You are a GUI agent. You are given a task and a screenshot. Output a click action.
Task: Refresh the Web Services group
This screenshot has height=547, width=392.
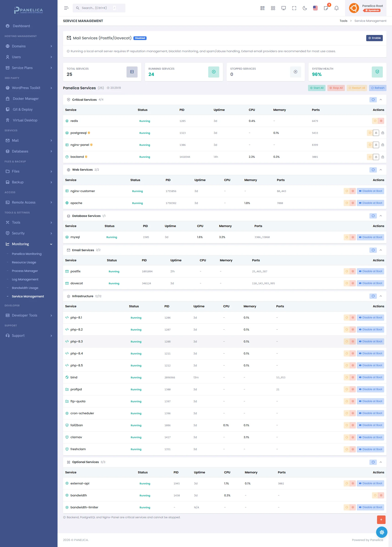(x=373, y=170)
